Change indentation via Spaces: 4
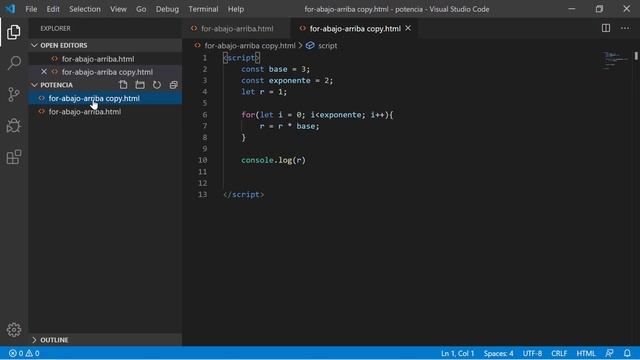640x360 pixels. (x=498, y=353)
